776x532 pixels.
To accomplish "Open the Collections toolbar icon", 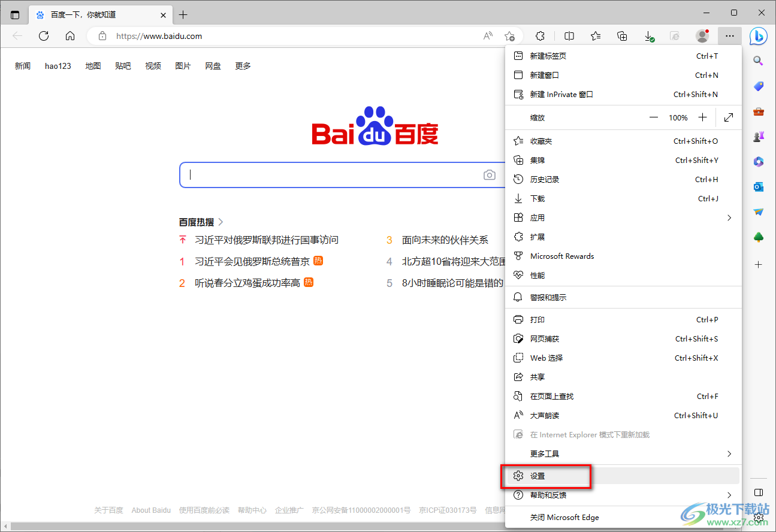I will click(622, 36).
